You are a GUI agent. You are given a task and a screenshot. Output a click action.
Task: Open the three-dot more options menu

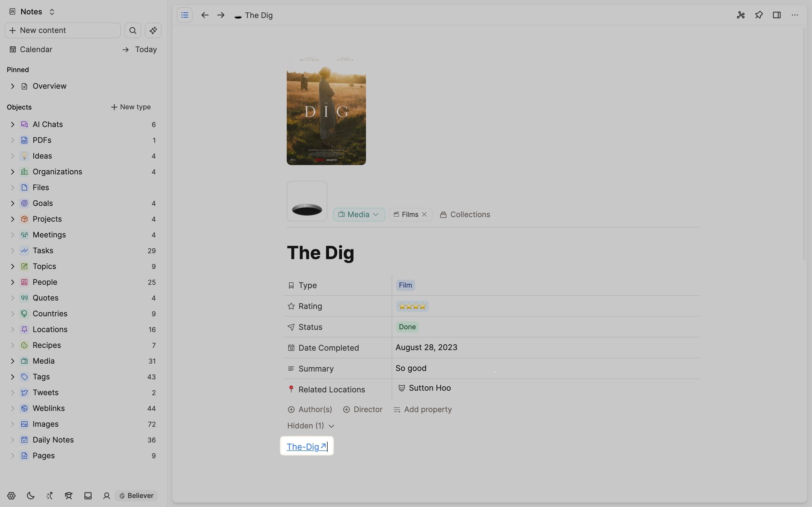795,15
